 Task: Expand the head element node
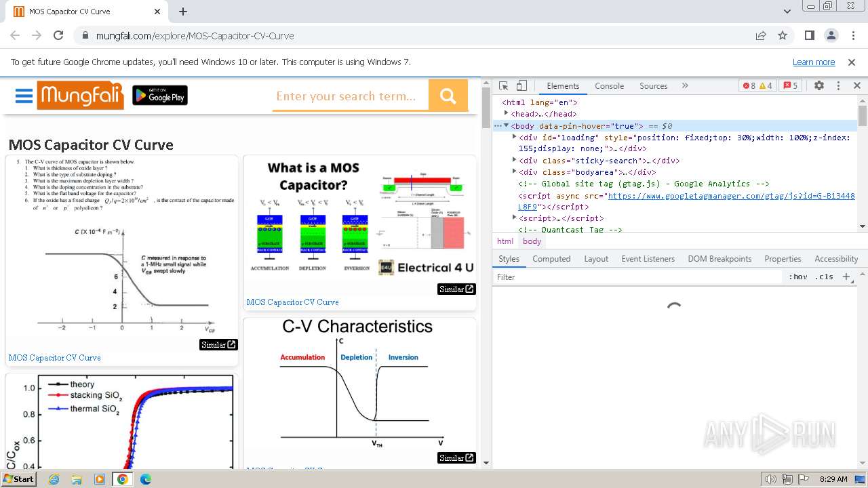click(506, 113)
